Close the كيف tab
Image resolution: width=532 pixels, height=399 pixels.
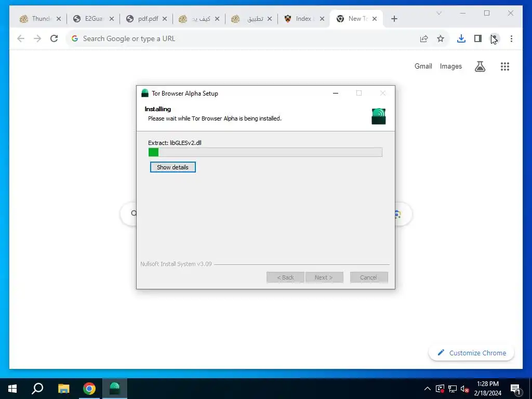tap(217, 19)
